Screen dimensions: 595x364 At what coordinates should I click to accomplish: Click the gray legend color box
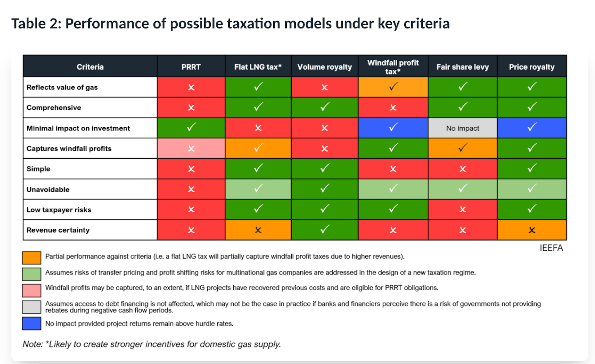31,307
